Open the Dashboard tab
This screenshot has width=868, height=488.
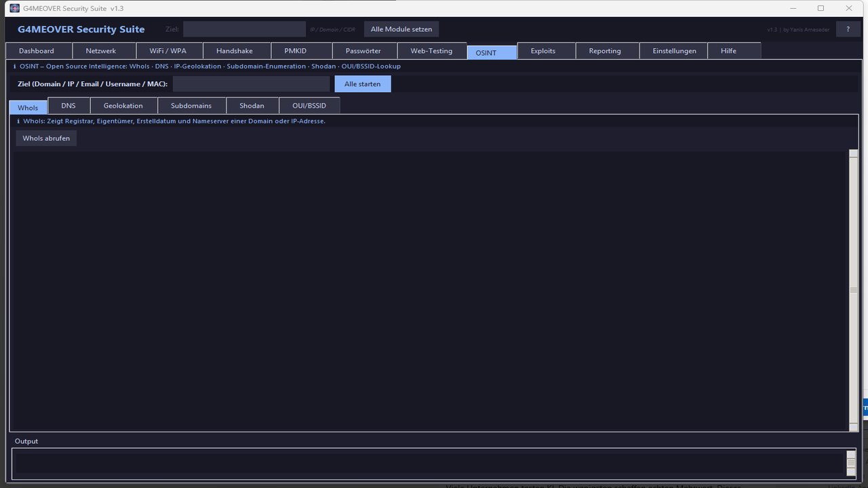point(39,51)
